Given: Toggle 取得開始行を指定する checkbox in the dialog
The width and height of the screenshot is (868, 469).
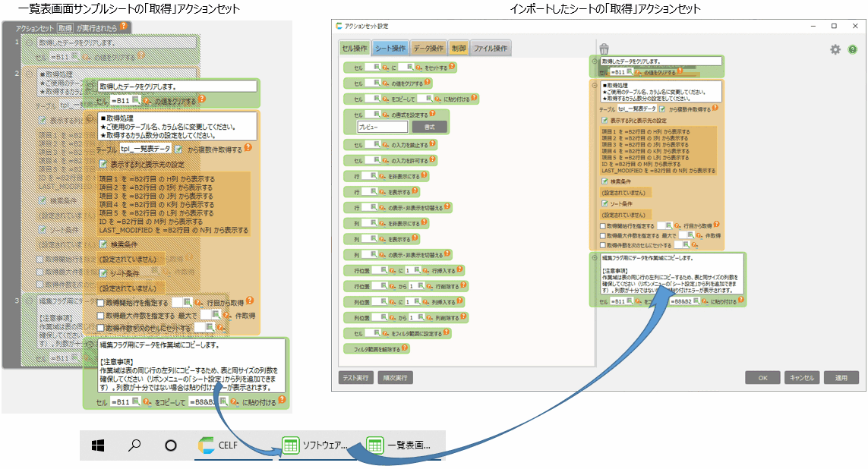Looking at the screenshot, I should pos(603,225).
